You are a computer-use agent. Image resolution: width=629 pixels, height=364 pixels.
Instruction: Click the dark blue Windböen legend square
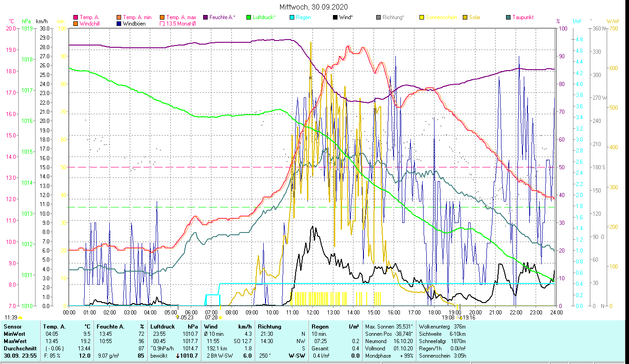(119, 24)
